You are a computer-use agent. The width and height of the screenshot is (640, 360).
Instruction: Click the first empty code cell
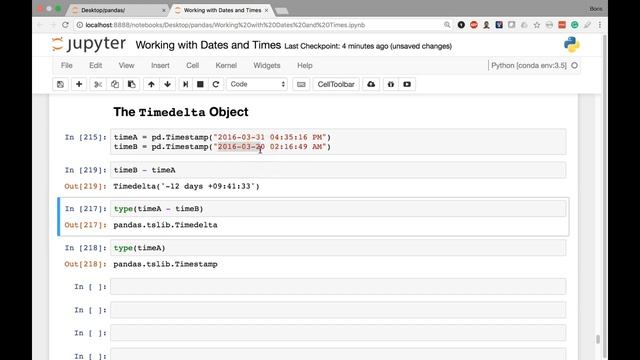pos(338,287)
